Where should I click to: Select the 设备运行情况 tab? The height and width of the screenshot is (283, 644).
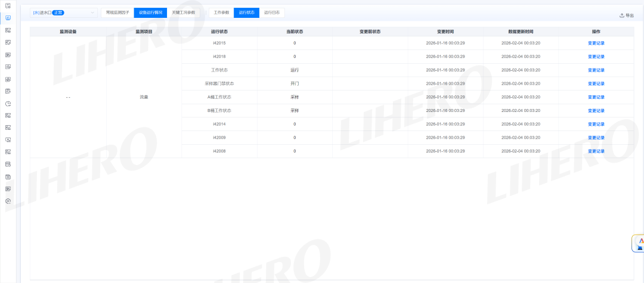pos(150,13)
